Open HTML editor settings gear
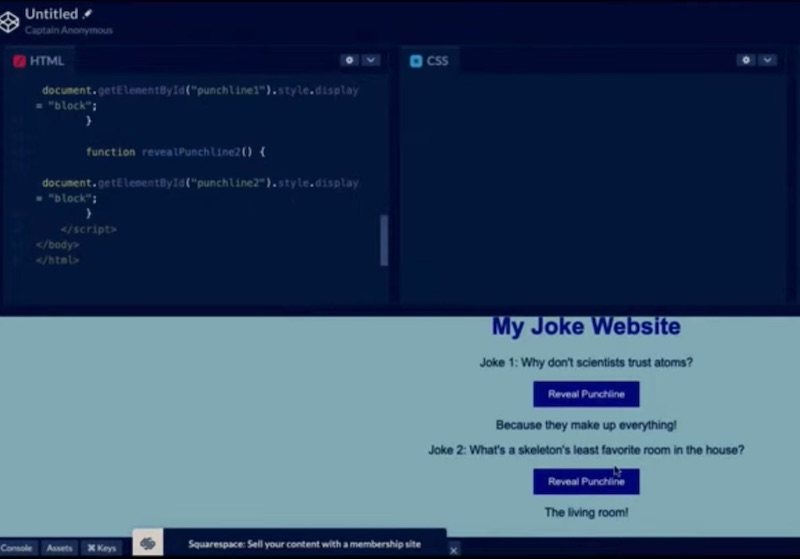The width and height of the screenshot is (800, 559). click(349, 60)
